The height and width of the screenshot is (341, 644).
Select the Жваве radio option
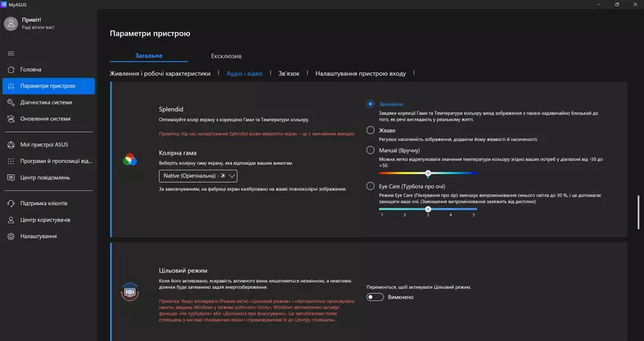tap(370, 130)
